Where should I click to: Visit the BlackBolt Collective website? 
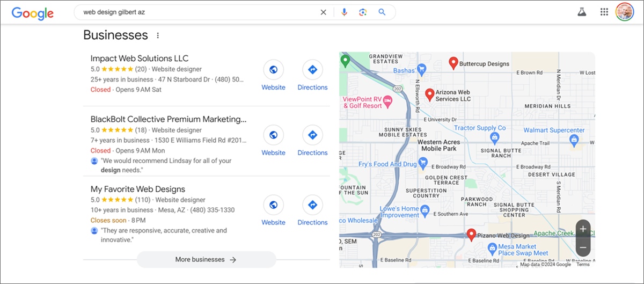(x=273, y=141)
